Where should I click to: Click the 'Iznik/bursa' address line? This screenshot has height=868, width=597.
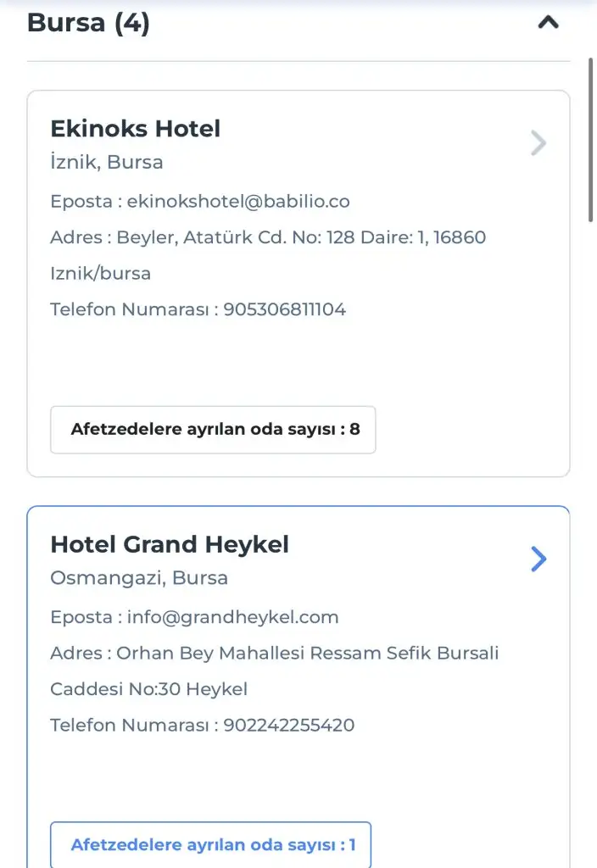pos(100,274)
